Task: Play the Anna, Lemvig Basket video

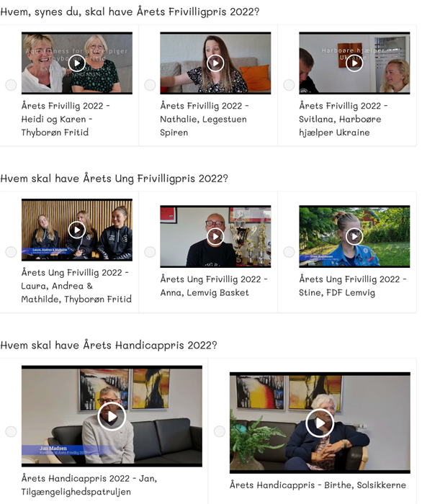Action: [x=215, y=237]
